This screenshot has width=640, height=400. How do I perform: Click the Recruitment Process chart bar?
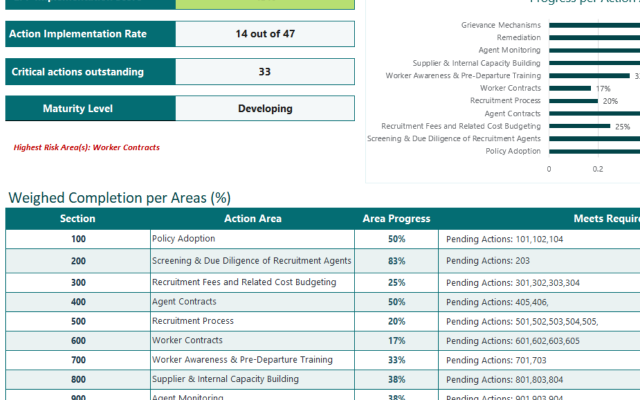pos(573,101)
